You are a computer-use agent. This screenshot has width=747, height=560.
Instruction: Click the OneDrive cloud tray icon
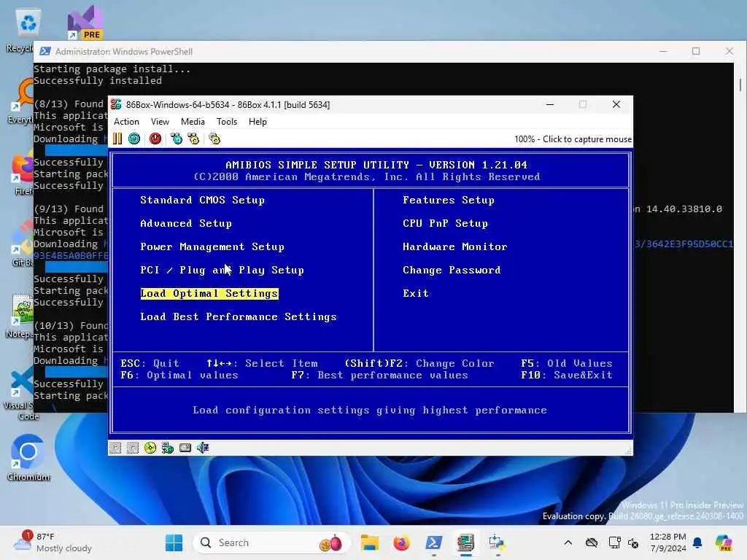591,542
